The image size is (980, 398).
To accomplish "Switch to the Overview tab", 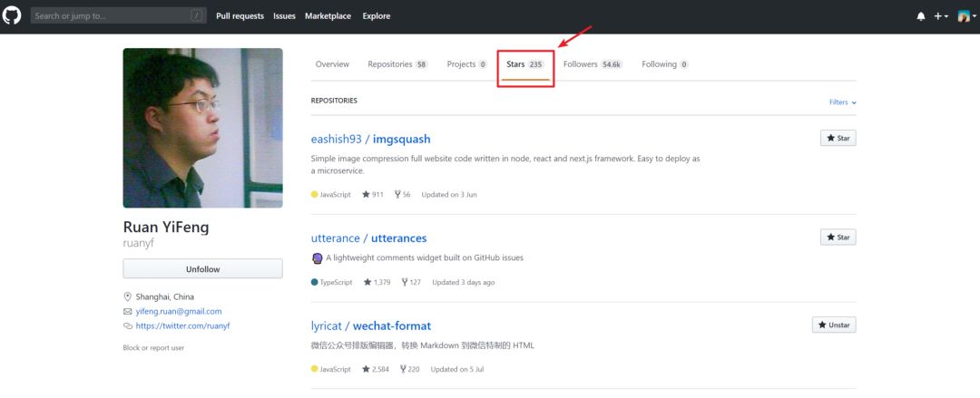I will (x=332, y=64).
